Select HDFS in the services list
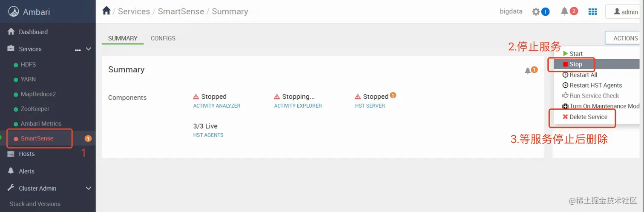 click(x=28, y=65)
